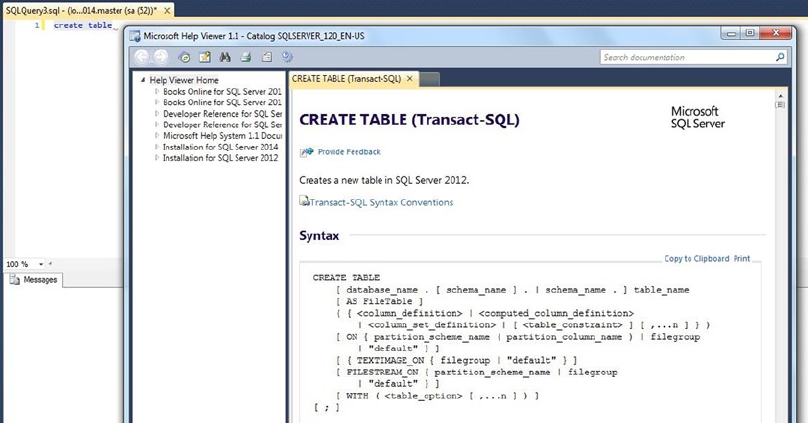Click the search magnifier icon

click(x=780, y=57)
